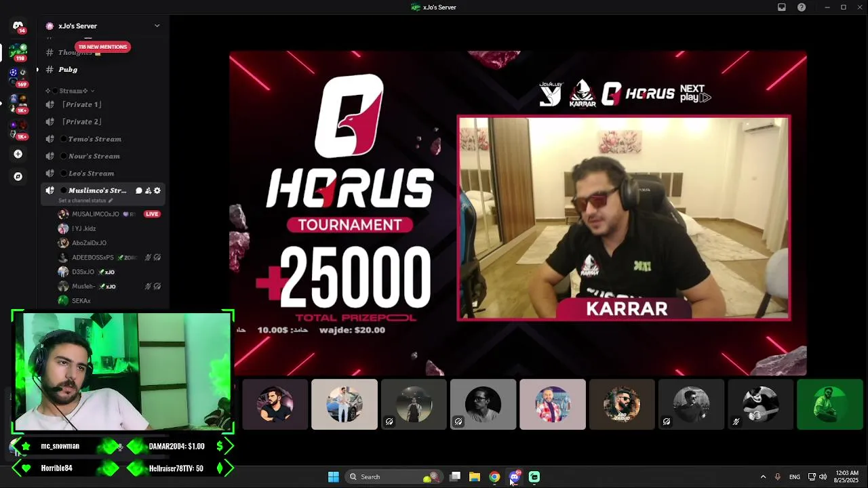Open Windows Start menu
Image resolution: width=868 pixels, height=488 pixels.
click(334, 477)
